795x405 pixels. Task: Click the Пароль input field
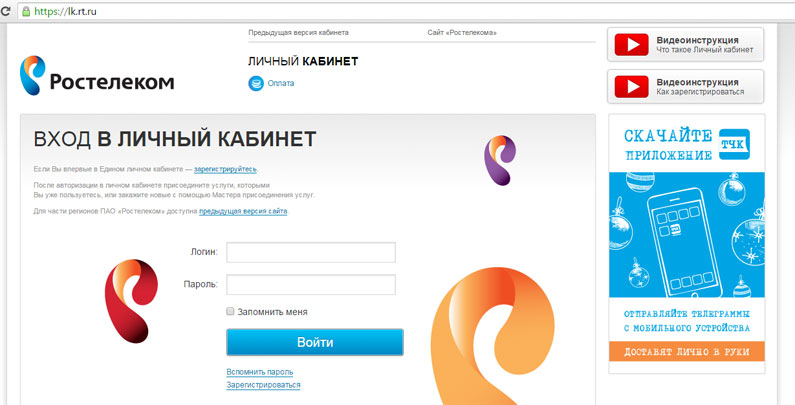(311, 284)
